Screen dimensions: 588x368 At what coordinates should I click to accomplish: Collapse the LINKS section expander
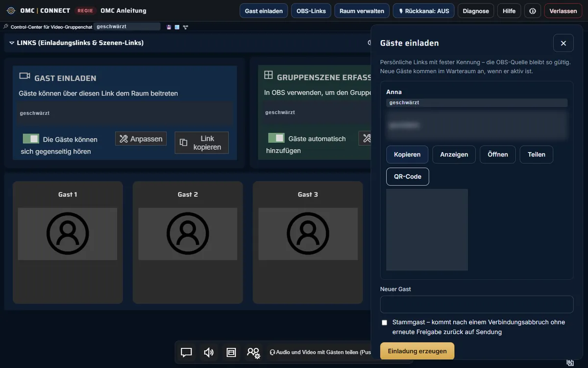pyautogui.click(x=12, y=43)
